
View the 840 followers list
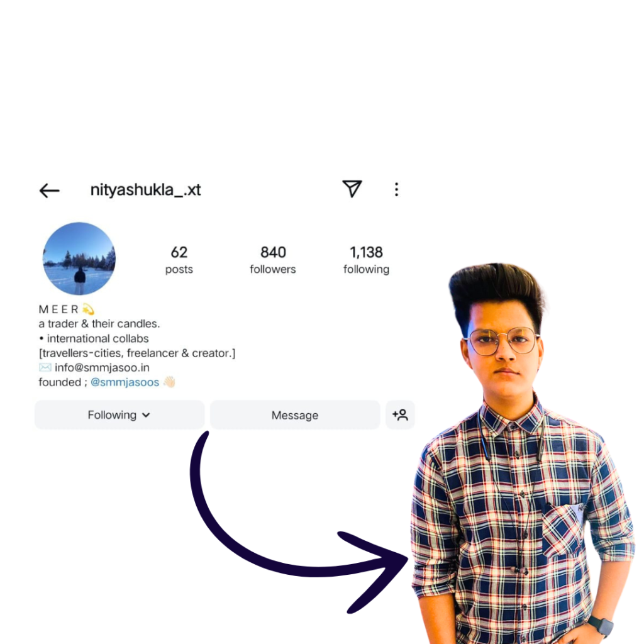[x=273, y=260]
